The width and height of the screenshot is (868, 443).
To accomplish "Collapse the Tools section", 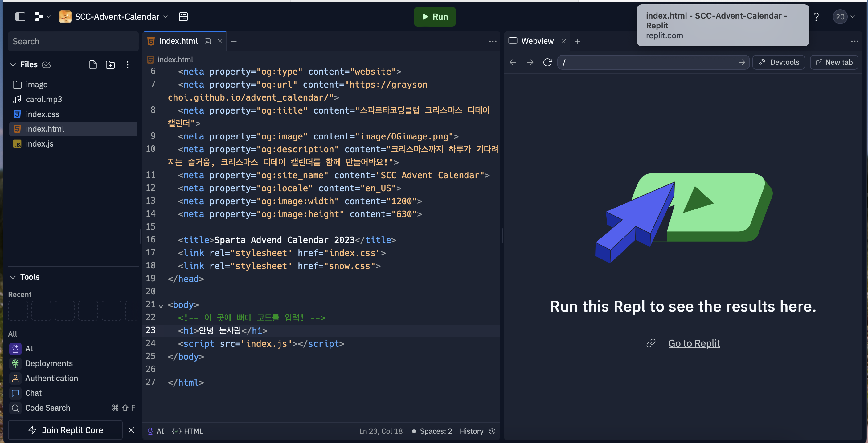I will [x=13, y=277].
